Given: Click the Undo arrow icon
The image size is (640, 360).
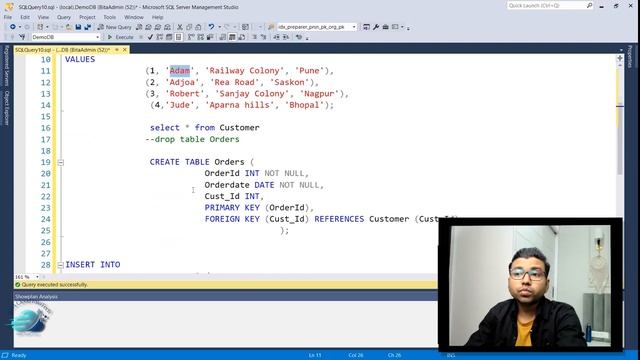Looking at the screenshot, I should click(x=211, y=27).
